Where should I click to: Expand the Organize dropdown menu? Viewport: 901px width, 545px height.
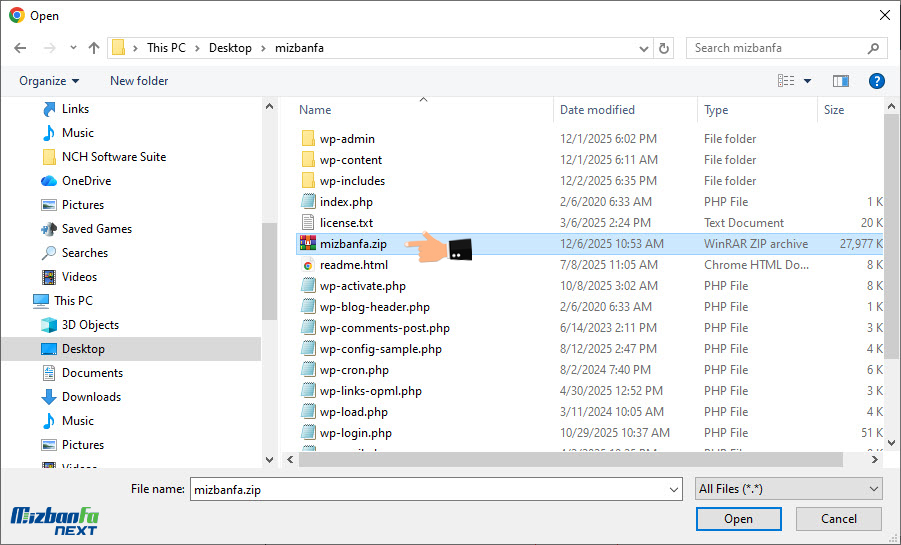pyautogui.click(x=49, y=81)
